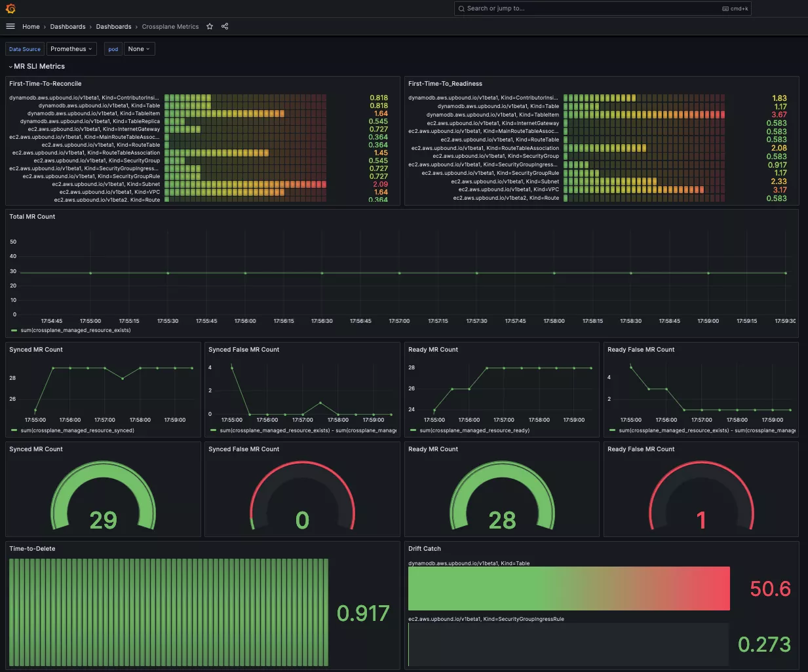Open the hamburger navigation menu
The width and height of the screenshot is (808, 672).
[x=10, y=26]
